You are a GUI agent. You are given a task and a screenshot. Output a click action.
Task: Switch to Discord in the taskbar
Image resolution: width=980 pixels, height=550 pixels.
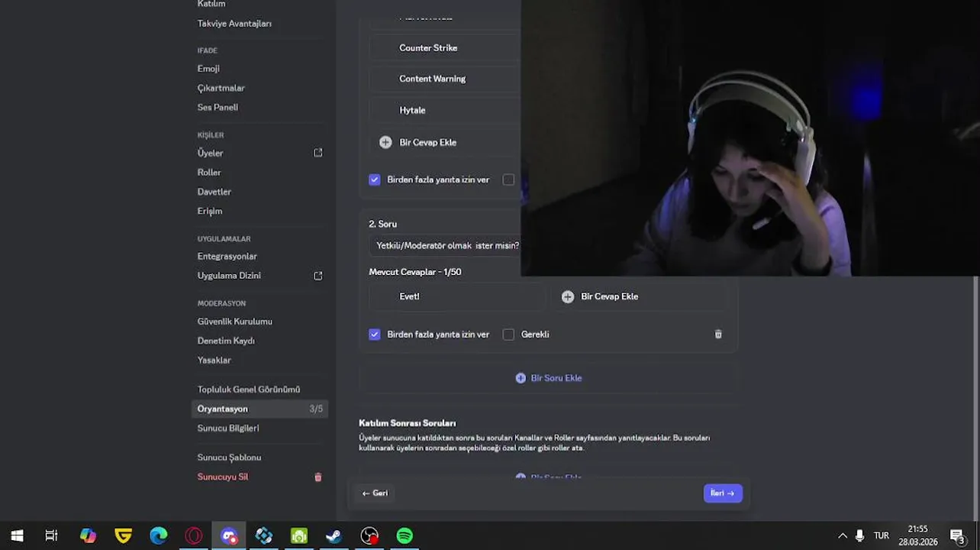point(228,536)
